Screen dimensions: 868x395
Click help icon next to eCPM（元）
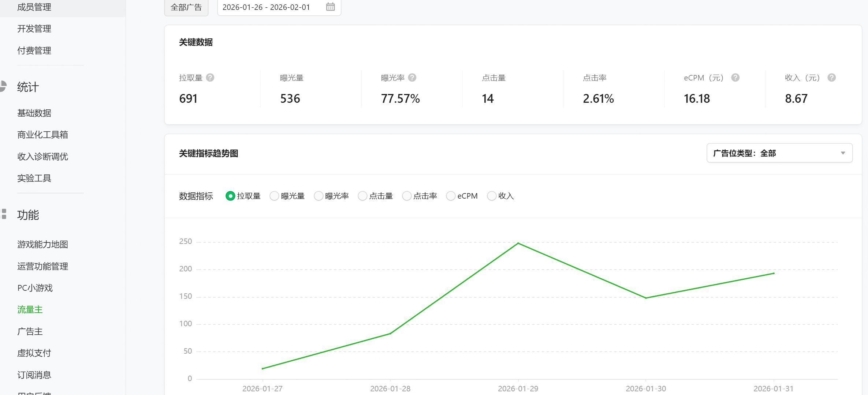(x=735, y=78)
